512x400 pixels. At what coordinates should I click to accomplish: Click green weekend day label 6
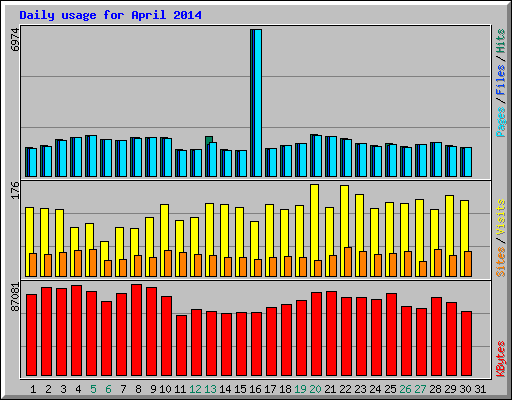[108, 389]
